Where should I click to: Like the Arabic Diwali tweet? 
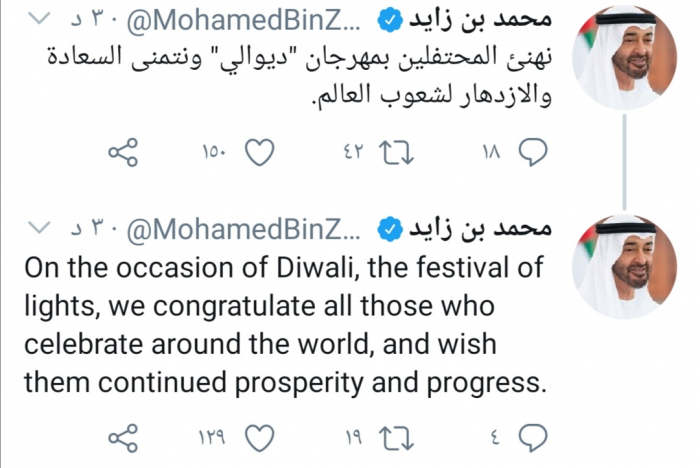259,151
